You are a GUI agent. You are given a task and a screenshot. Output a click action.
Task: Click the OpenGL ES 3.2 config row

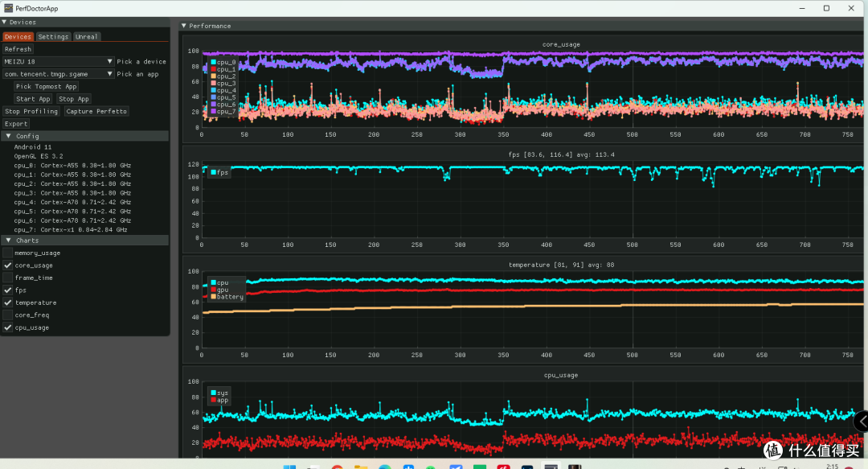point(39,156)
